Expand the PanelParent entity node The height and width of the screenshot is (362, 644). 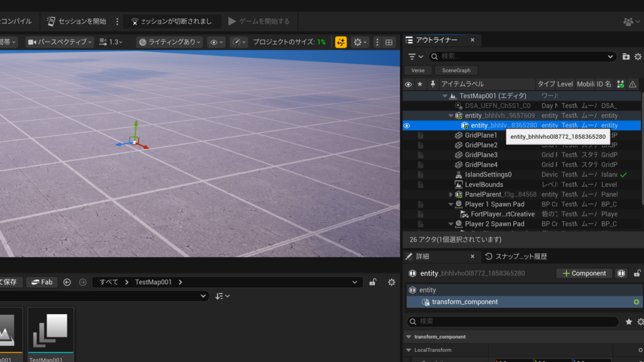(x=450, y=195)
